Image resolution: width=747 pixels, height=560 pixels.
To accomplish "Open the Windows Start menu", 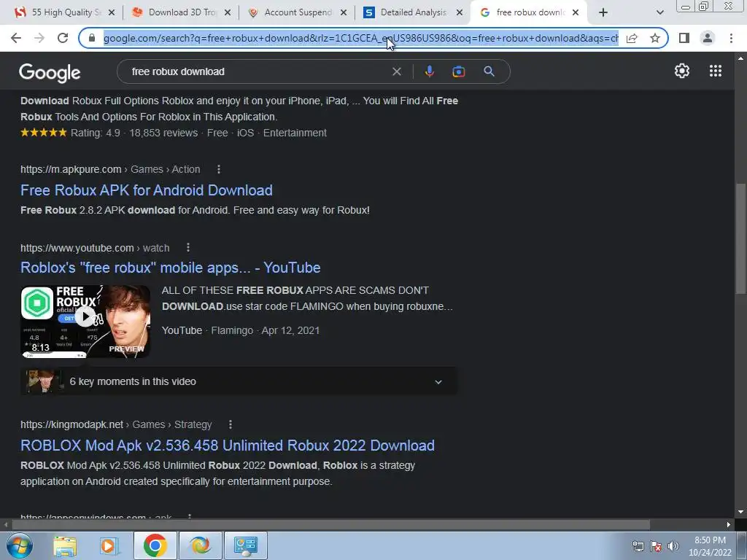I will (x=19, y=545).
